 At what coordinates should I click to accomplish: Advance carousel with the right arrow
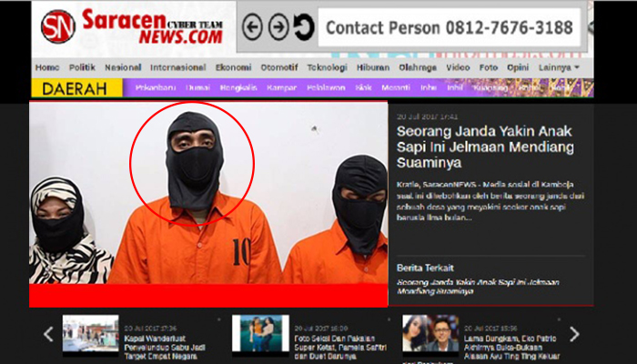click(x=574, y=334)
